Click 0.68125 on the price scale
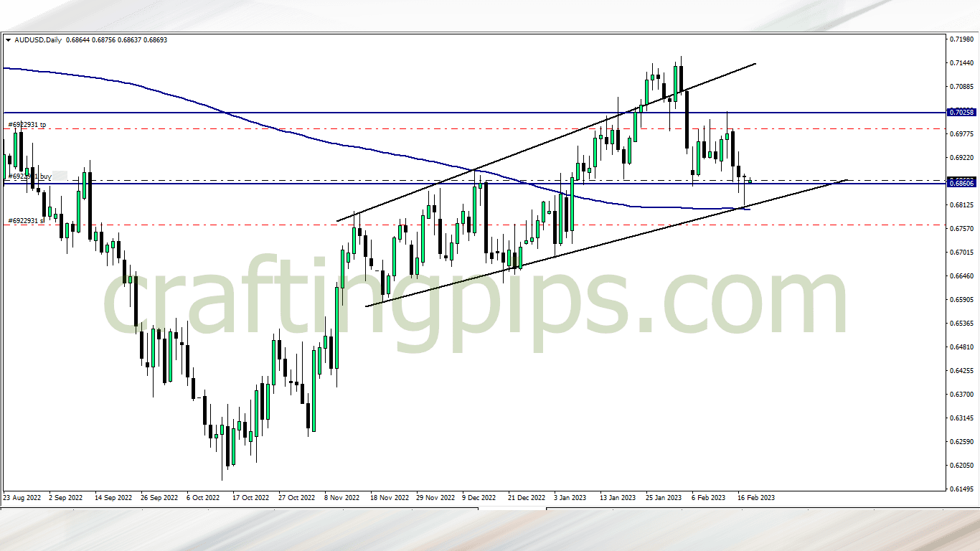 coord(961,204)
